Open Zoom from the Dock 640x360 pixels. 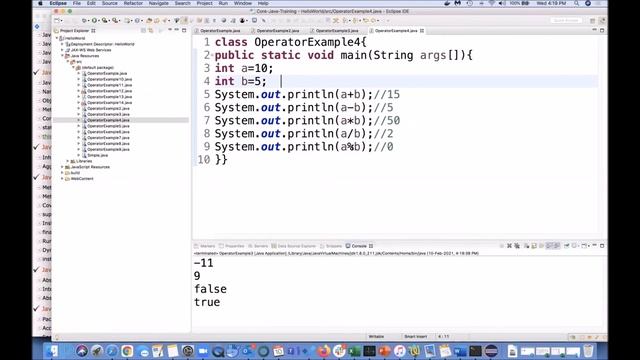(x=203, y=351)
